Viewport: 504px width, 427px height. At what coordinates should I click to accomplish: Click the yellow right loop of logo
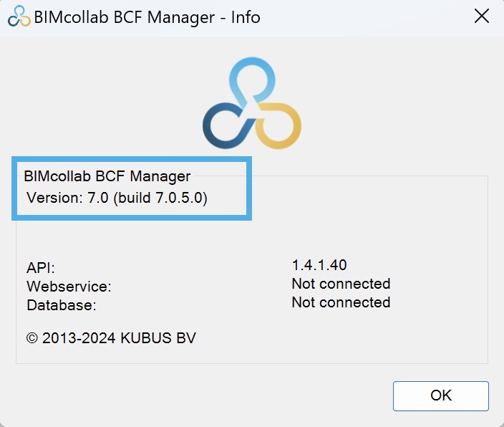(278, 126)
